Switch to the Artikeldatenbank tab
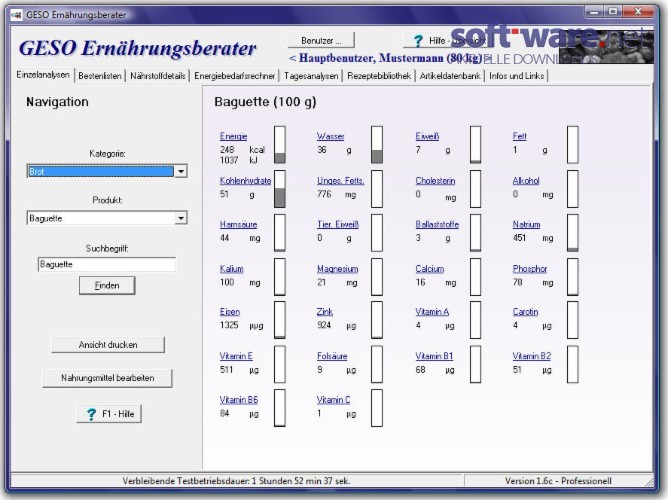The height and width of the screenshot is (500, 668). coord(450,76)
